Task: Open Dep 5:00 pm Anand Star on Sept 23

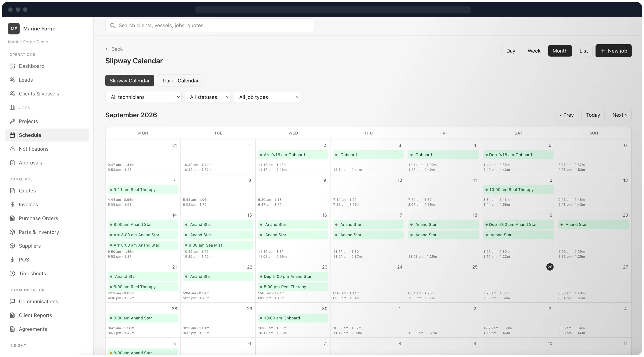Action: (x=293, y=277)
